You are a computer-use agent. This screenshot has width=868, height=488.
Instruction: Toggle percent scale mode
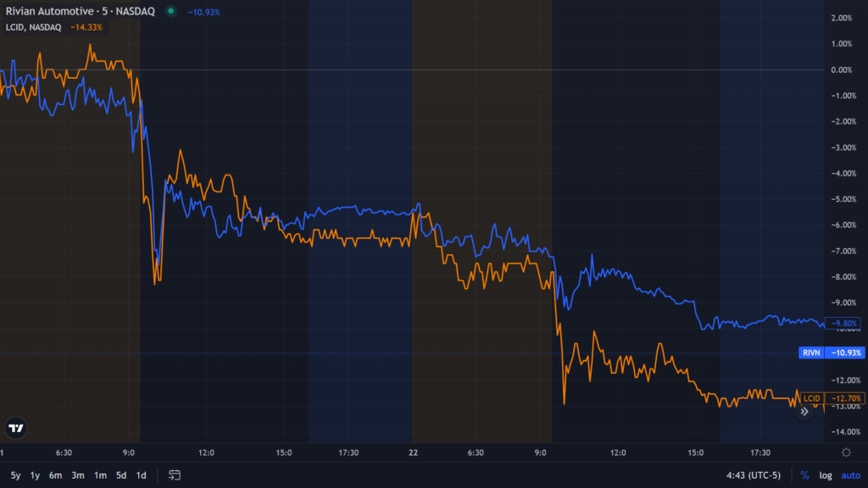click(x=804, y=475)
